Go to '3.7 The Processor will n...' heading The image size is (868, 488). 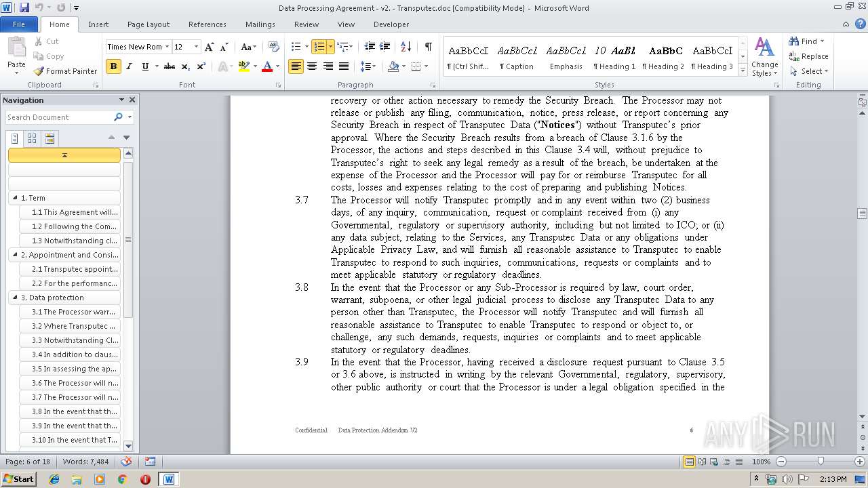pyautogui.click(x=71, y=397)
